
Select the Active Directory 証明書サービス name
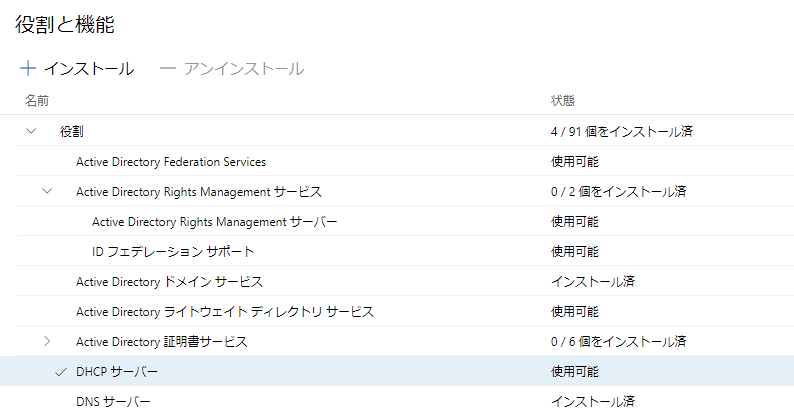(162, 342)
